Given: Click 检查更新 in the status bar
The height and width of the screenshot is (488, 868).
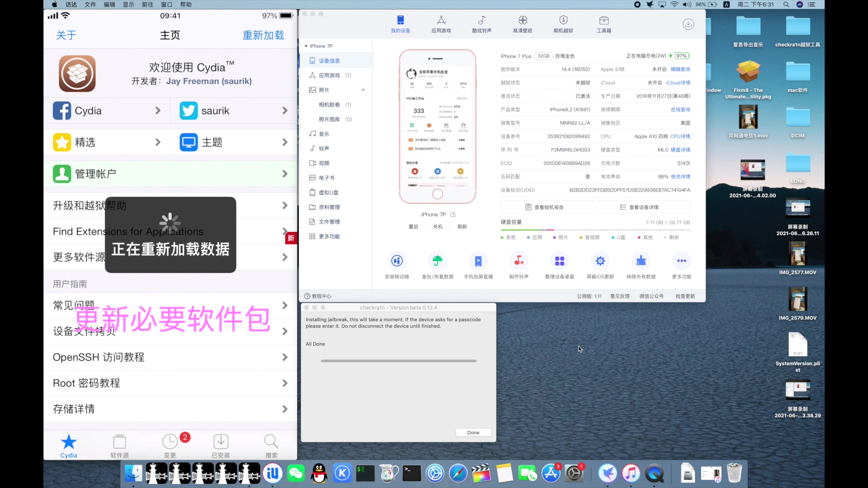Looking at the screenshot, I should pyautogui.click(x=685, y=296).
